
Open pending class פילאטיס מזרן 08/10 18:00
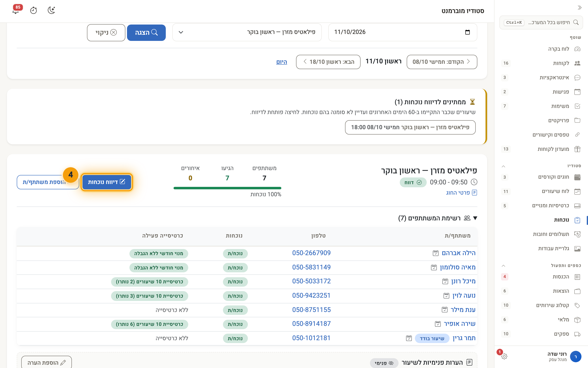click(410, 127)
